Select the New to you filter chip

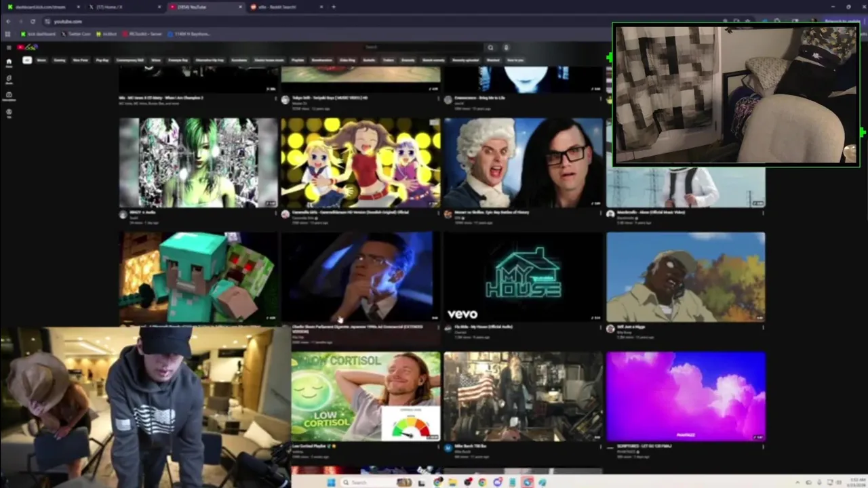coord(515,60)
